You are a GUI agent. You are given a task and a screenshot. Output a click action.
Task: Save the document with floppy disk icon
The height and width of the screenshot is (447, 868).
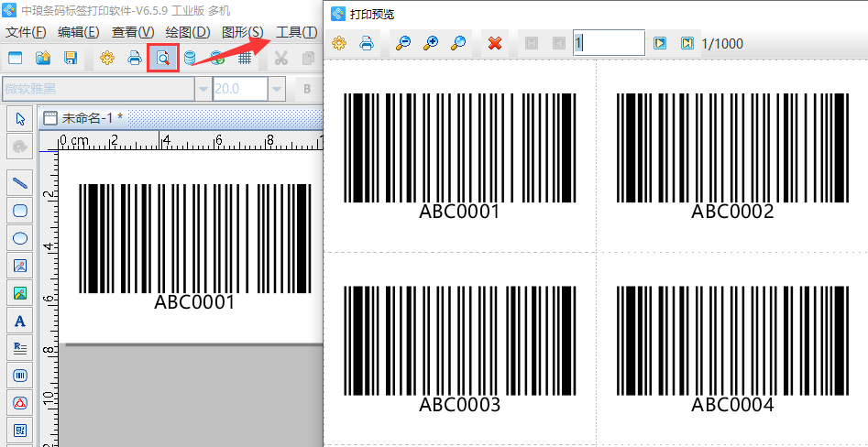tap(71, 58)
